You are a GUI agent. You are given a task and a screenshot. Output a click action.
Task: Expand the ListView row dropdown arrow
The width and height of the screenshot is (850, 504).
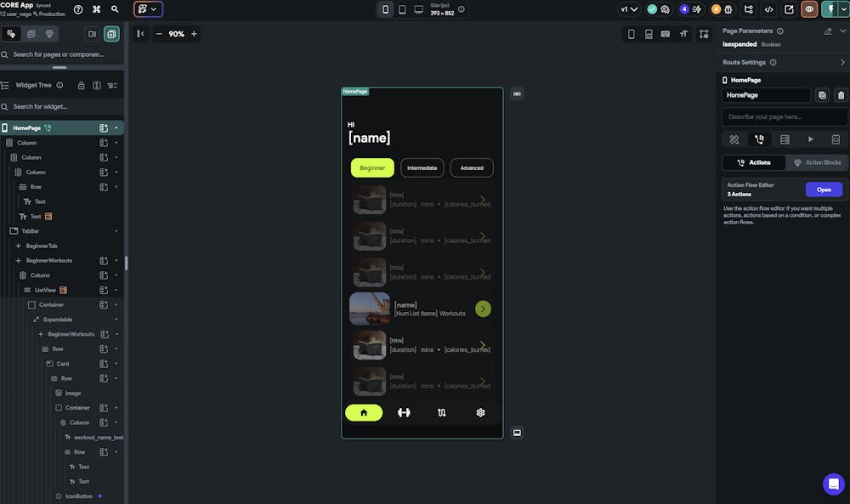116,290
